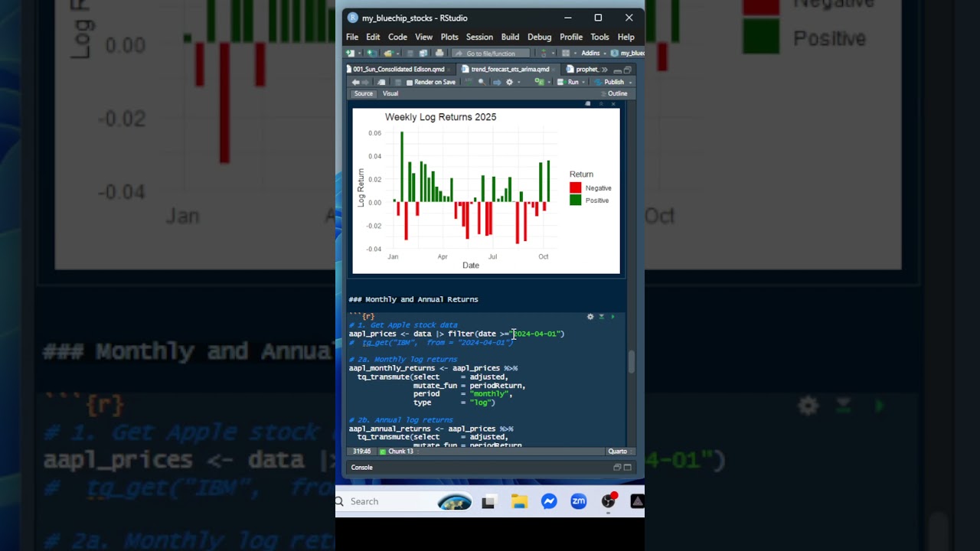Open OBS Studio from the taskbar
The height and width of the screenshot is (551, 980).
609,501
